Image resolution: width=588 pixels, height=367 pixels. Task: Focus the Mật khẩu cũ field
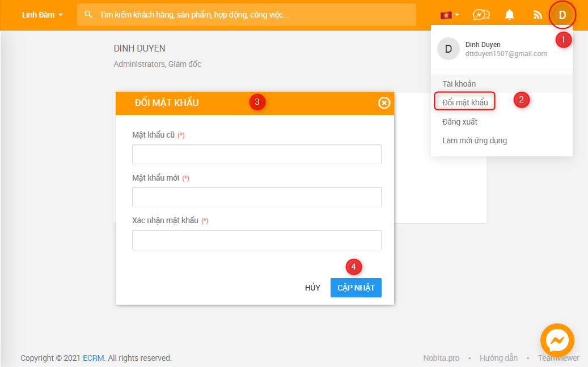(x=256, y=154)
